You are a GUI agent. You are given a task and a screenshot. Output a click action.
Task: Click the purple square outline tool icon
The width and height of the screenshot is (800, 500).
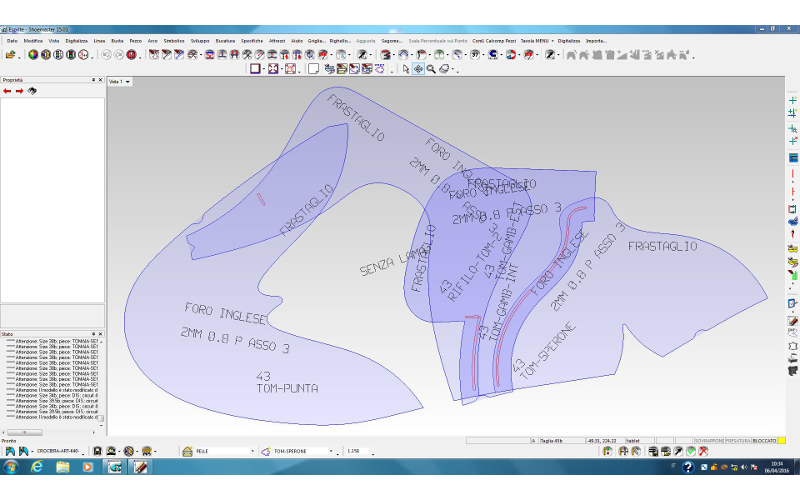(255, 69)
